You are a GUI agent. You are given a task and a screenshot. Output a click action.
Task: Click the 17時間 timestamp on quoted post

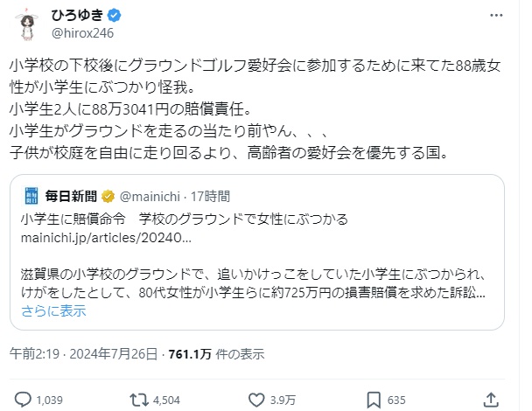[209, 194]
